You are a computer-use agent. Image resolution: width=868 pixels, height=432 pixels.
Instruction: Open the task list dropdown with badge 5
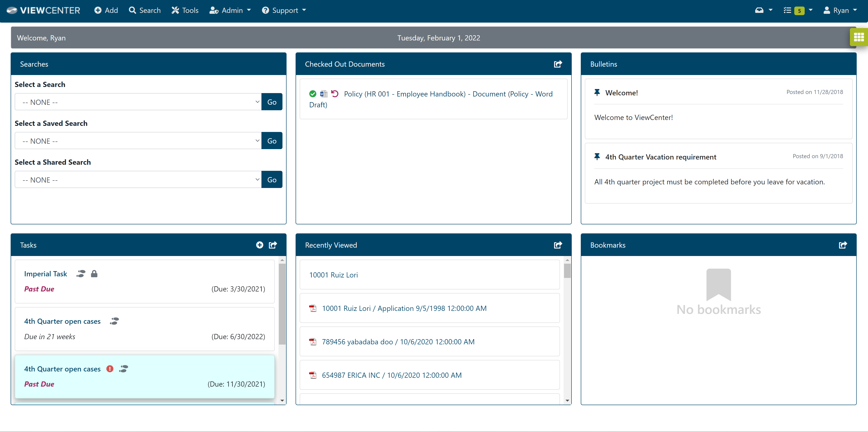798,10
